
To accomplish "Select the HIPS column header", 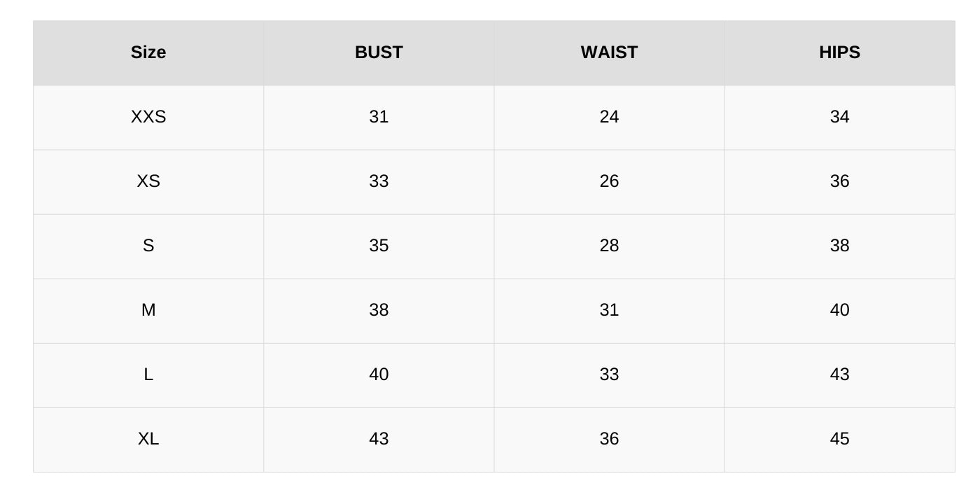I will coord(839,52).
